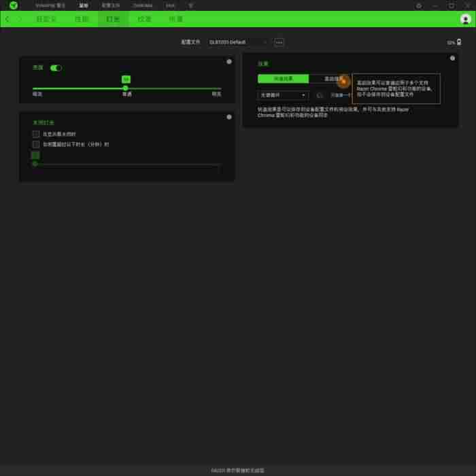Switch to the second sub-tab in the green bar

tap(82, 19)
